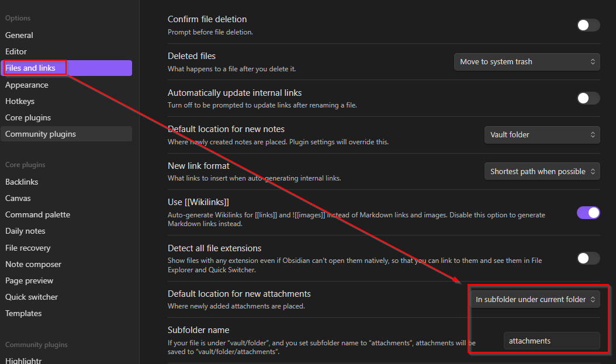This screenshot has width=616, height=364.
Task: Select Templates in the Core plugins list
Action: (23, 314)
